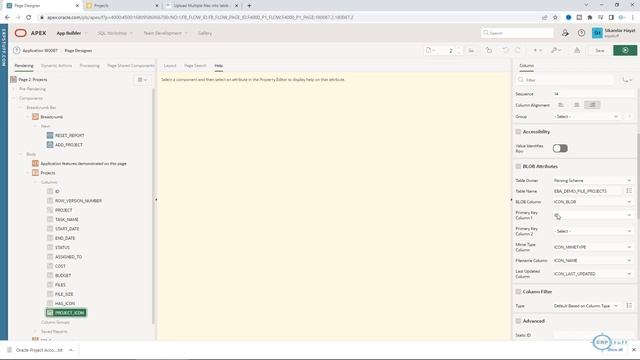Open the BLOB Column dropdown
The height and width of the screenshot is (360, 640).
click(x=593, y=202)
